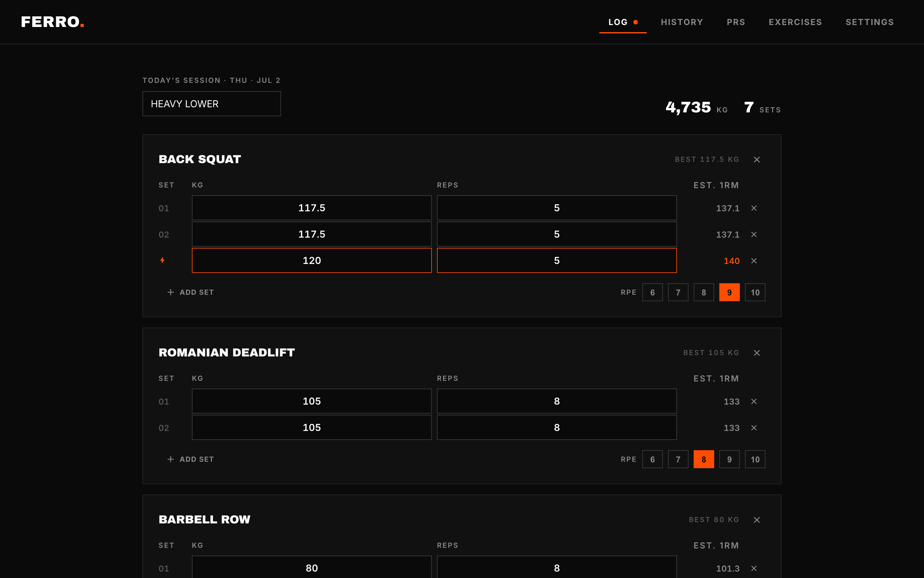
Task: Delete Back Squat set 02
Action: (754, 234)
